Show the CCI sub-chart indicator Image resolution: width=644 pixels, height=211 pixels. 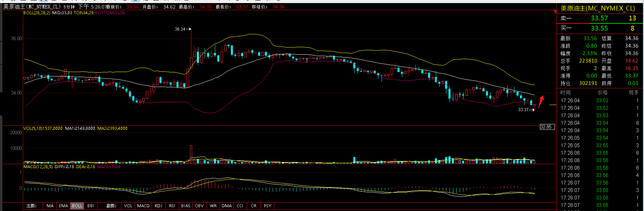click(240, 206)
